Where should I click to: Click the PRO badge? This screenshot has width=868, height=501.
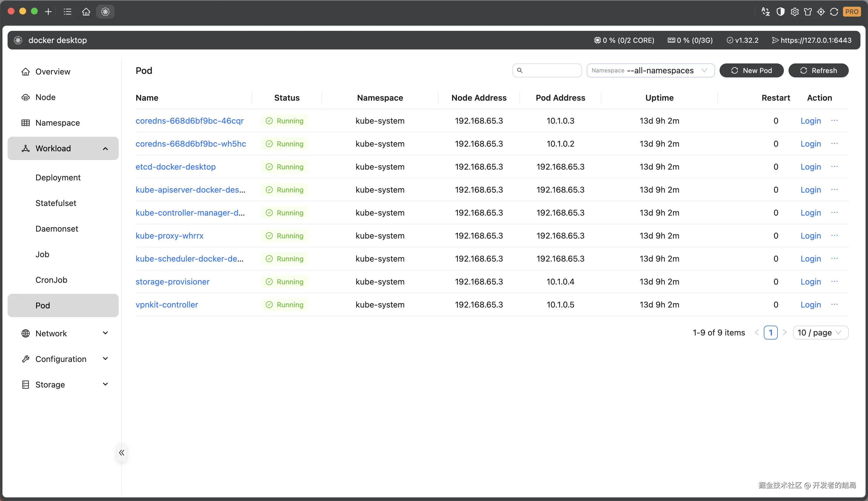pos(851,12)
